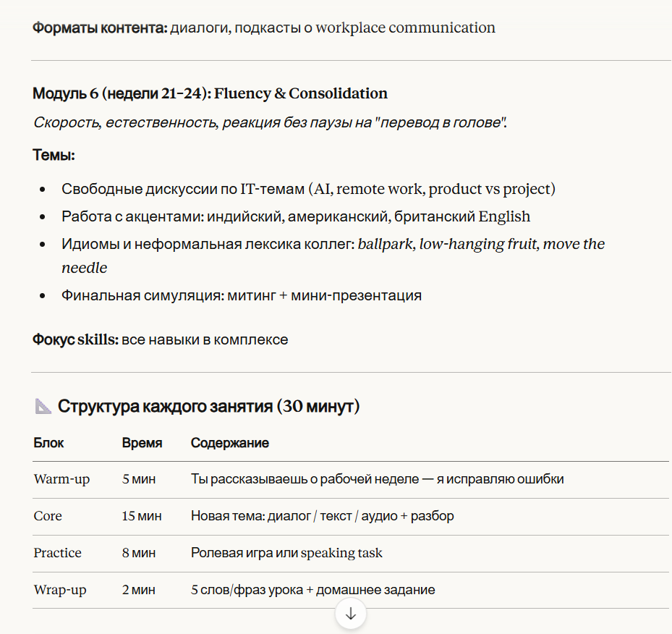Click the triangular ruler emoji icon

click(43, 407)
